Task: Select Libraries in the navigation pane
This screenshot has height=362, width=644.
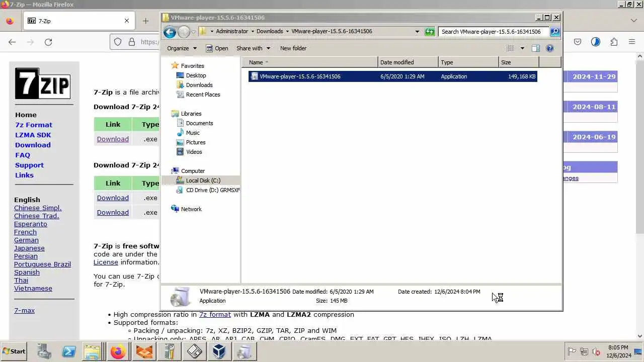Action: pyautogui.click(x=191, y=114)
